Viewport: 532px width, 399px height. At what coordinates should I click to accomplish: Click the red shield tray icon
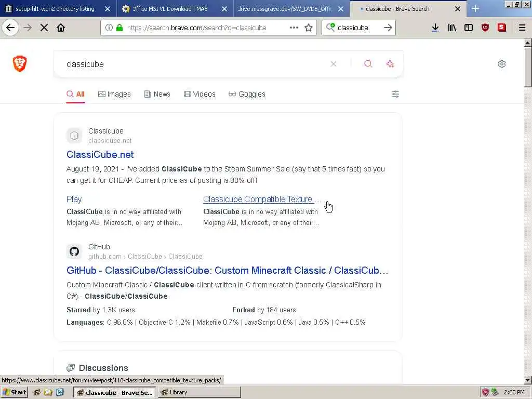(486, 392)
